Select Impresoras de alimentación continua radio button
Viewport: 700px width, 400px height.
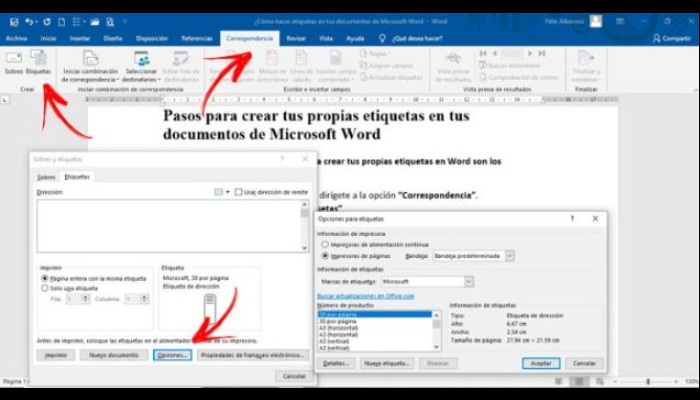click(325, 245)
